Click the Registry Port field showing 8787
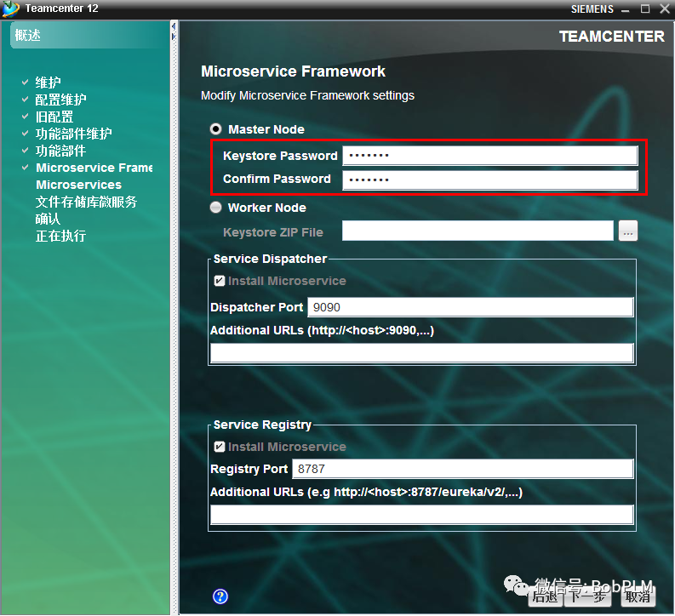675x616 pixels. [463, 469]
